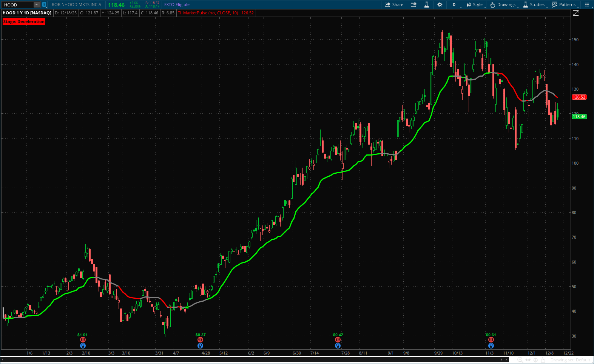This screenshot has height=364, width=594.
Task: Toggle the price axis scale icon
Action: [575, 13]
